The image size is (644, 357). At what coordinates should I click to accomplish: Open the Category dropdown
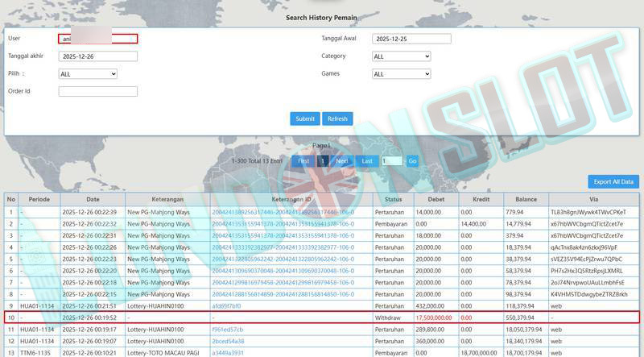401,56
